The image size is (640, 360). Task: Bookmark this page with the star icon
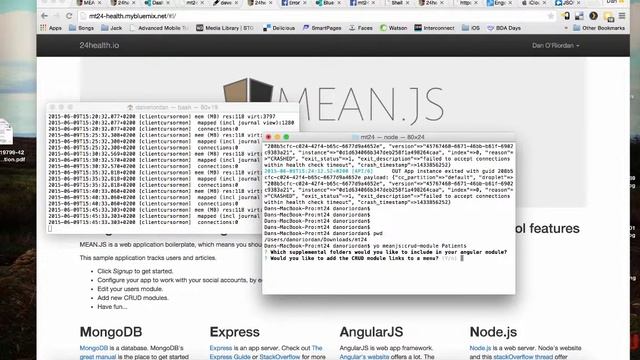551,16
